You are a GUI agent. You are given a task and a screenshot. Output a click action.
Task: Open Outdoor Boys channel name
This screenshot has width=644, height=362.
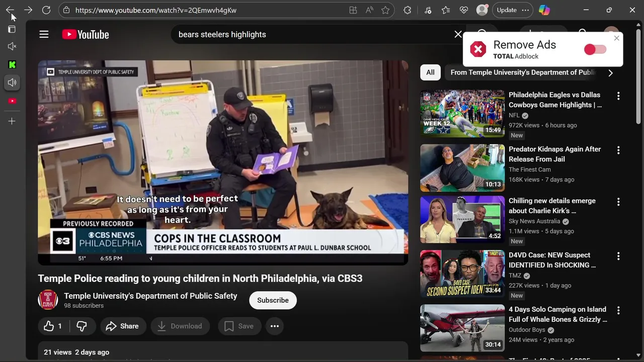[x=527, y=330]
